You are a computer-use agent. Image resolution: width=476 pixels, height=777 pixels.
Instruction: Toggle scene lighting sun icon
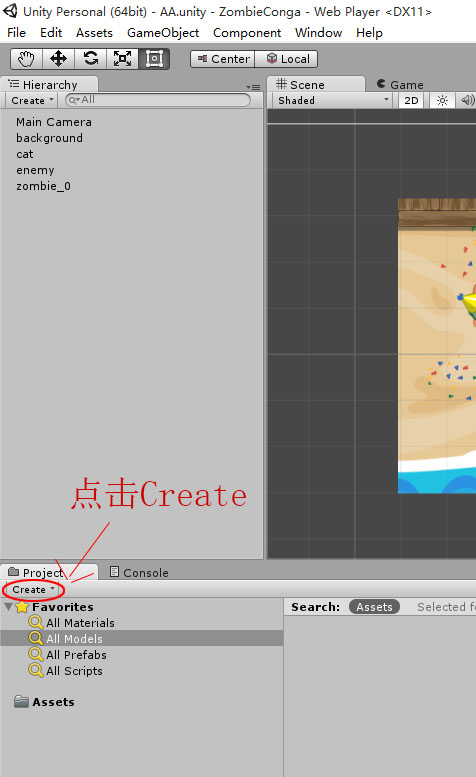click(x=442, y=101)
